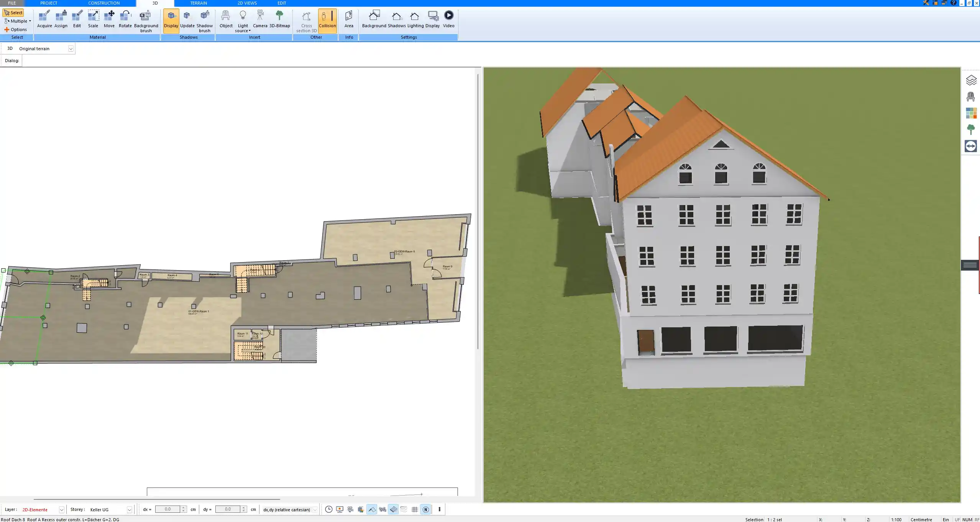Click the Background brush icon
This screenshot has width=980, height=522.
(x=146, y=19)
